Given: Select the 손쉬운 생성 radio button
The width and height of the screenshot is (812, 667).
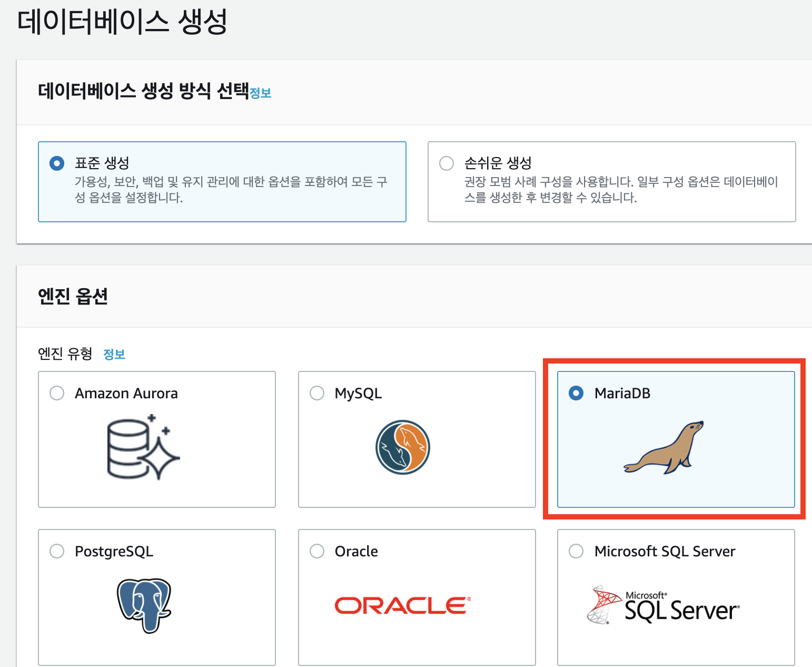Looking at the screenshot, I should [447, 163].
